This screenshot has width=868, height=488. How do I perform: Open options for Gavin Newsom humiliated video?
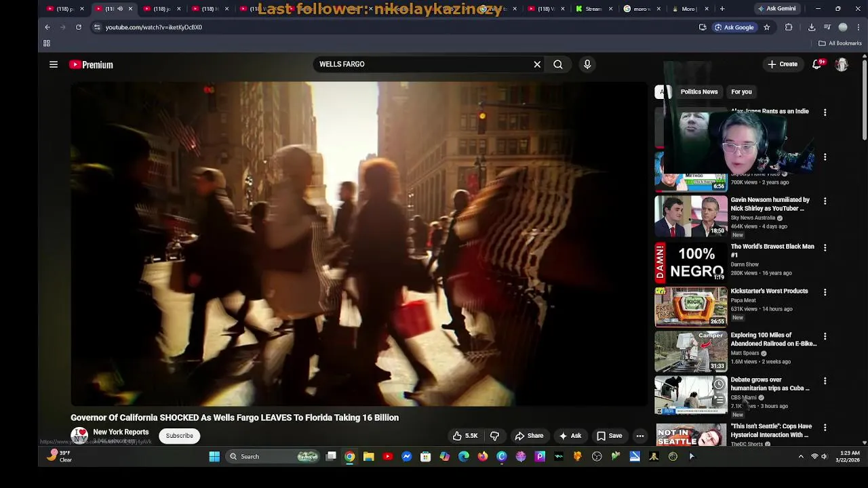(x=825, y=201)
